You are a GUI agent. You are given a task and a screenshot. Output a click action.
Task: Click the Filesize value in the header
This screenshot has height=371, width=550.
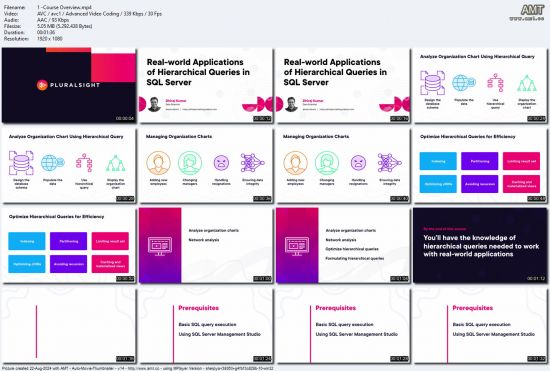coord(65,26)
